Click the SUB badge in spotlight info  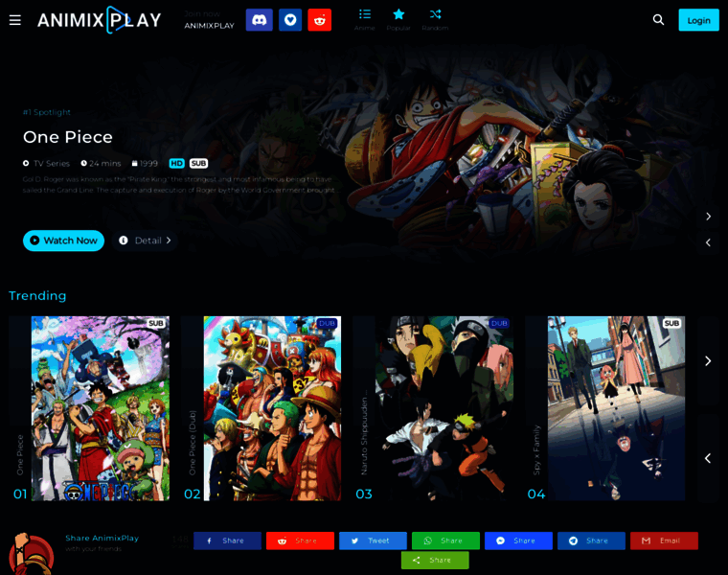coord(198,164)
